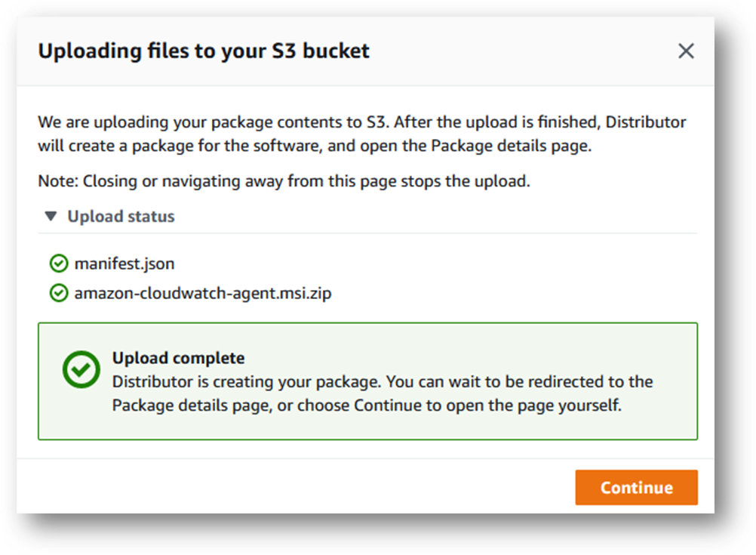Click the dialog title about S3 bucket
Screen dimensions: 756x555
point(204,51)
